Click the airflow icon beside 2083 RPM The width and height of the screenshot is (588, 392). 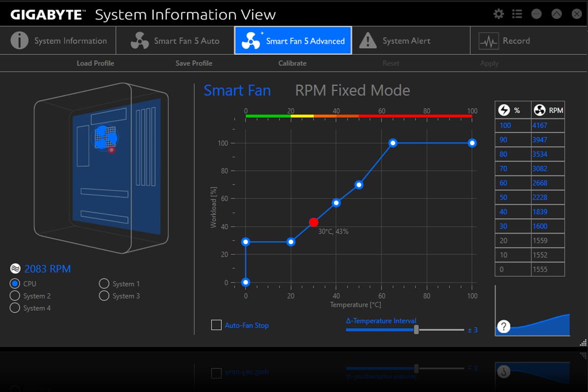coord(15,269)
